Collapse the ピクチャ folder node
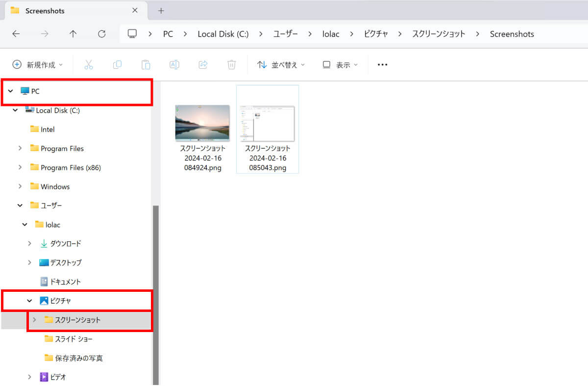Image resolution: width=588 pixels, height=386 pixels. tap(30, 301)
